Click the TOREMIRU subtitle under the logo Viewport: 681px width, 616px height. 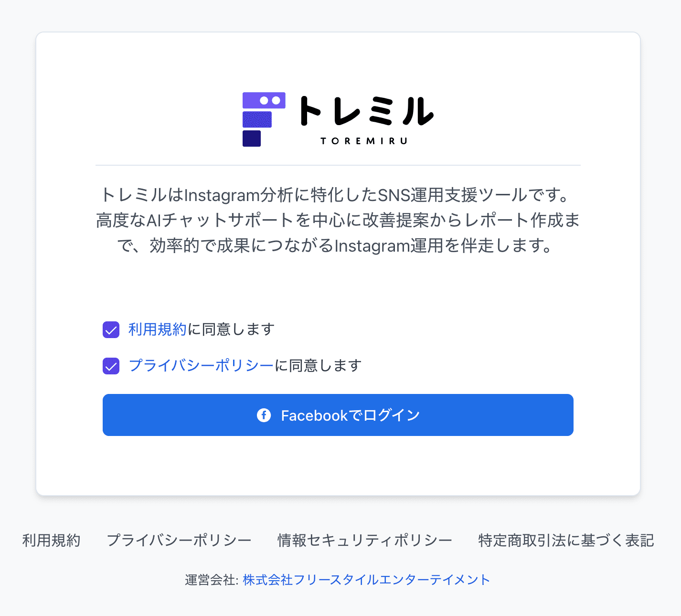[364, 141]
